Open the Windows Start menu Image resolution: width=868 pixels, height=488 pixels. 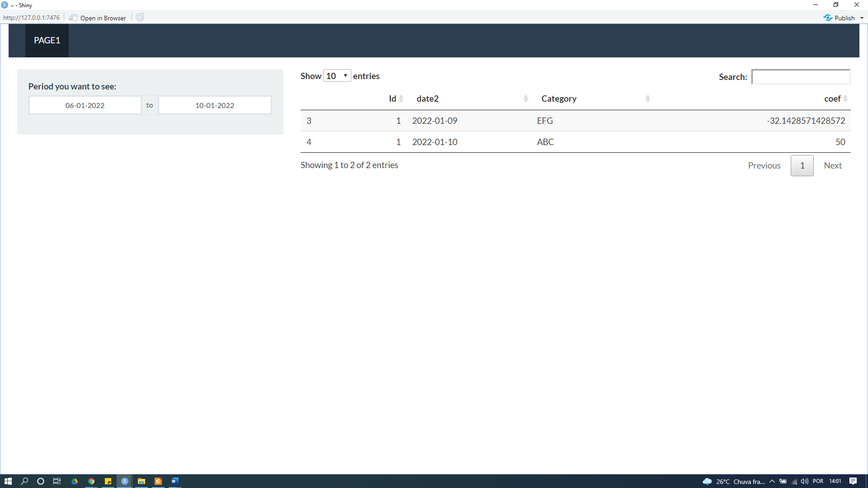coord(8,481)
